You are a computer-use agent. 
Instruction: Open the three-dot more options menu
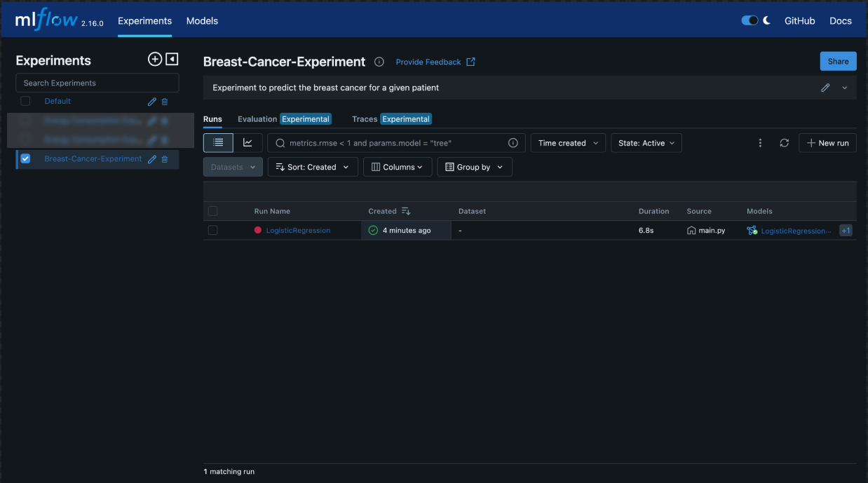click(x=760, y=143)
